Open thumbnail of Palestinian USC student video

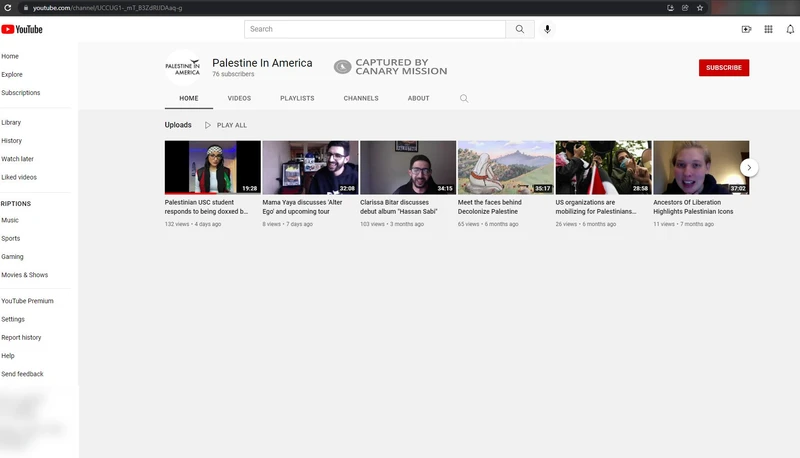[212, 167]
